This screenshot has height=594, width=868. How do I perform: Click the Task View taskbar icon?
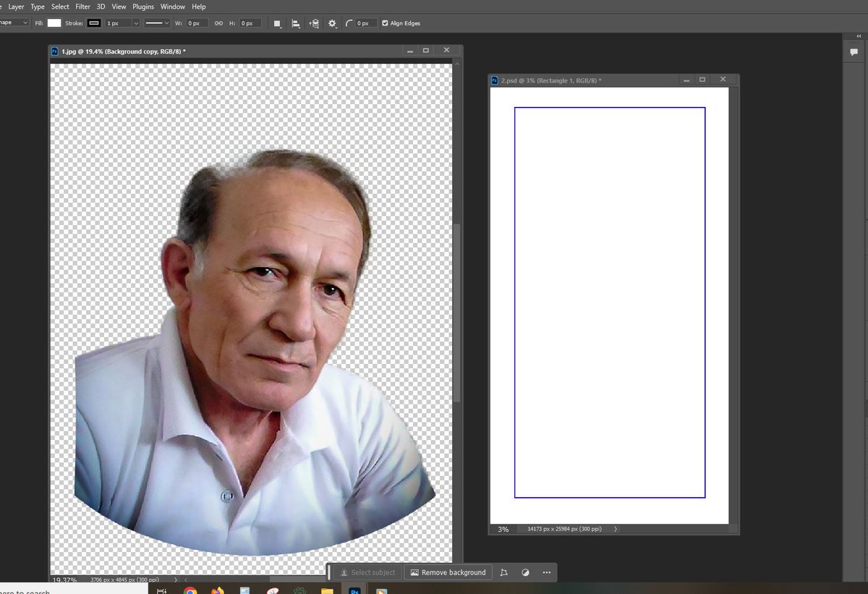pyautogui.click(x=161, y=590)
